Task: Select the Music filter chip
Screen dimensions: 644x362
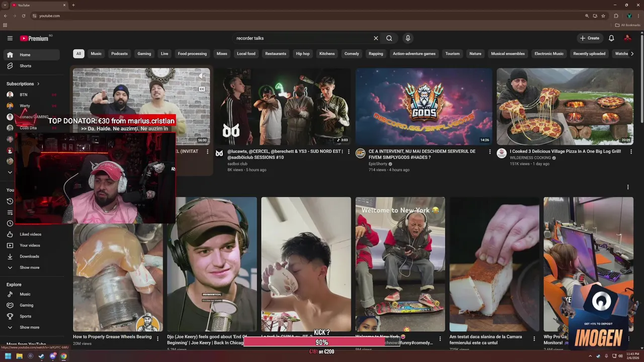Action: (x=96, y=54)
